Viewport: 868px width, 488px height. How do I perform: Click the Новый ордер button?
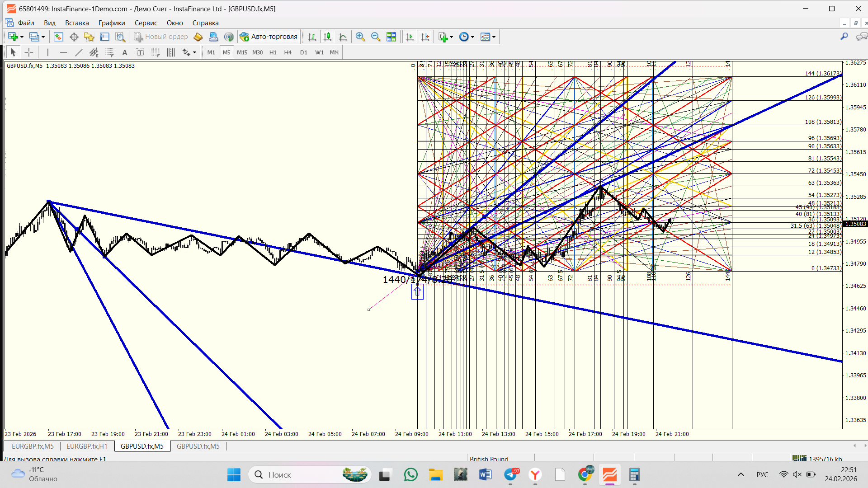[161, 37]
